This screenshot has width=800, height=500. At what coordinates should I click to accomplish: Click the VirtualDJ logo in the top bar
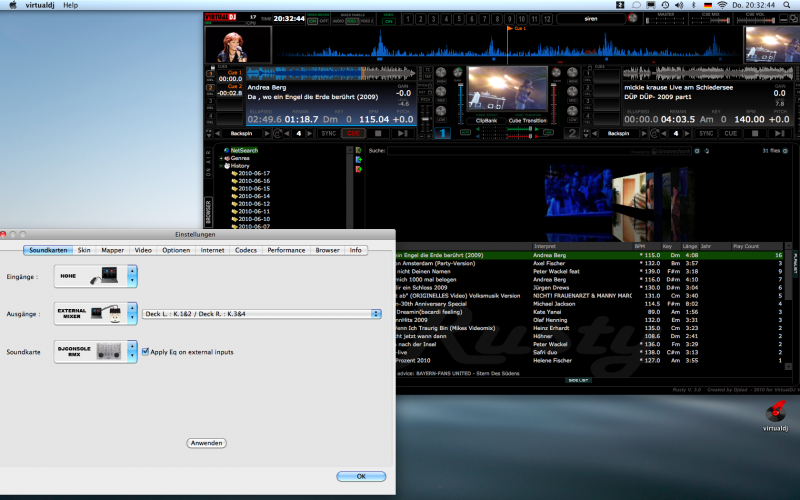(x=218, y=17)
